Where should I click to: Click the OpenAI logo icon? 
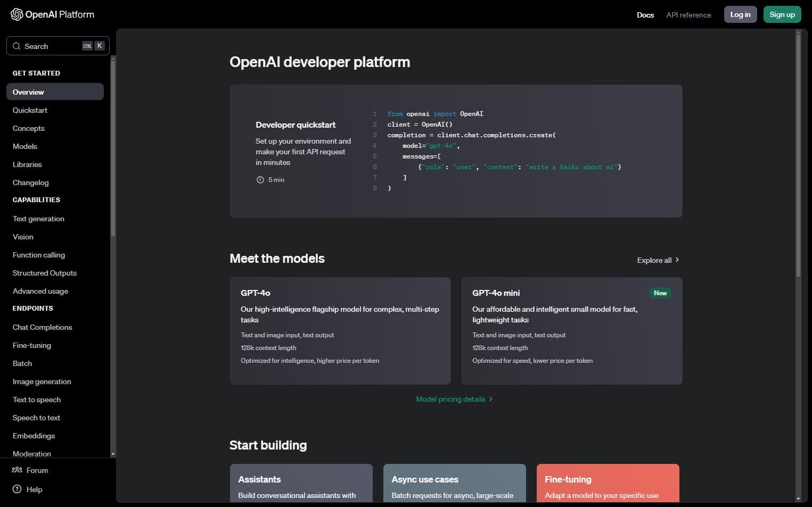(x=17, y=14)
